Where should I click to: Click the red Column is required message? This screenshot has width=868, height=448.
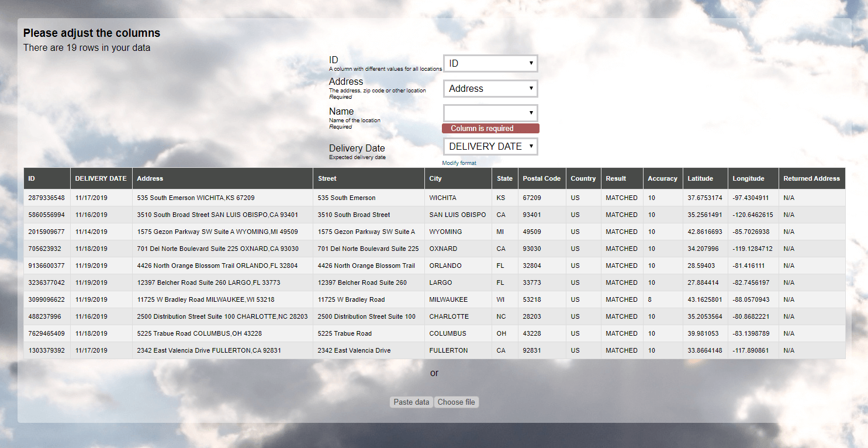(x=490, y=129)
